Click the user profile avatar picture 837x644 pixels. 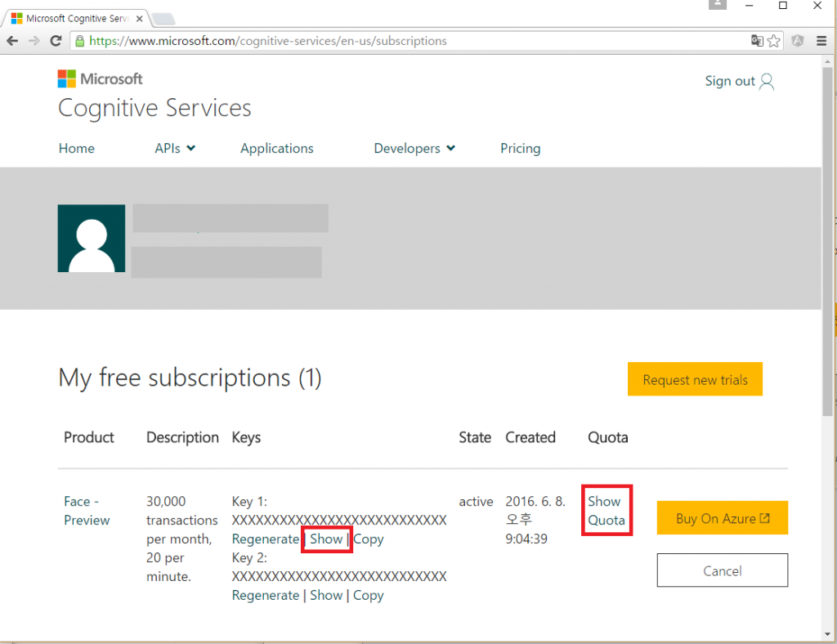click(x=92, y=238)
